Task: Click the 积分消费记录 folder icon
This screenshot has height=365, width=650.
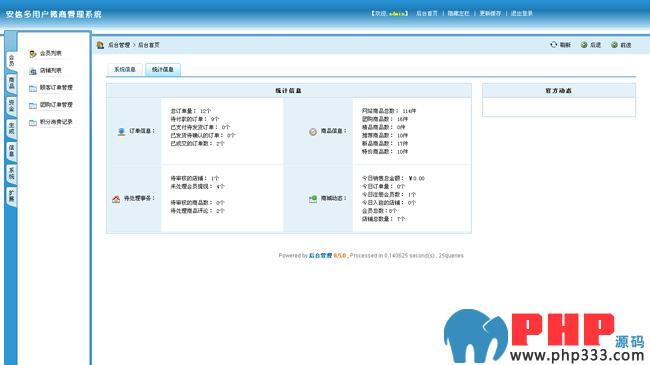Action: [33, 123]
